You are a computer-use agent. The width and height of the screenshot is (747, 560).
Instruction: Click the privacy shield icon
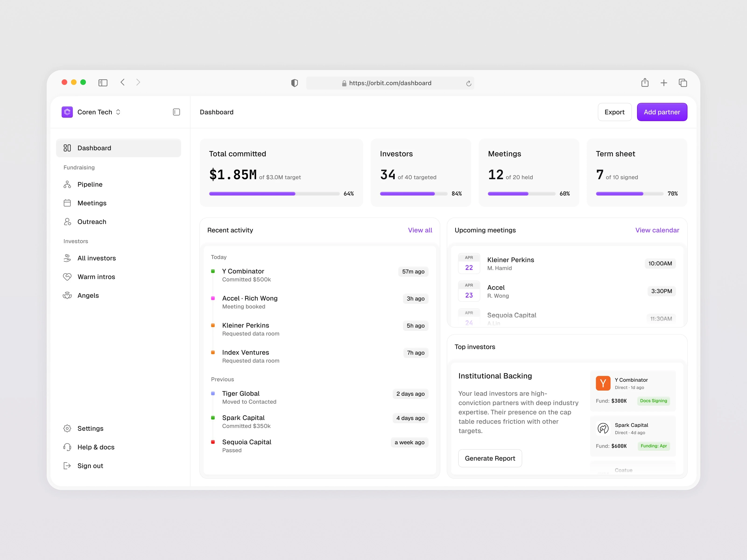pos(294,83)
